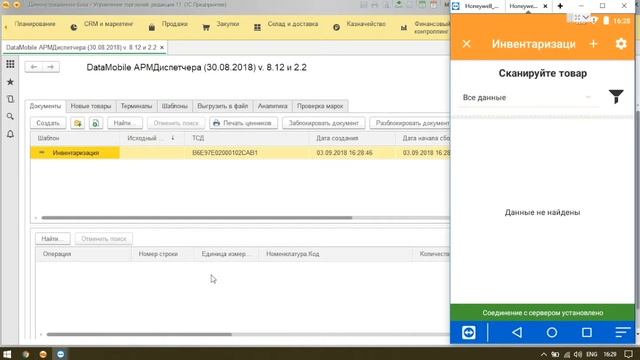Click Номенклатура.Код column header
The height and width of the screenshot is (360, 640).
336,254
